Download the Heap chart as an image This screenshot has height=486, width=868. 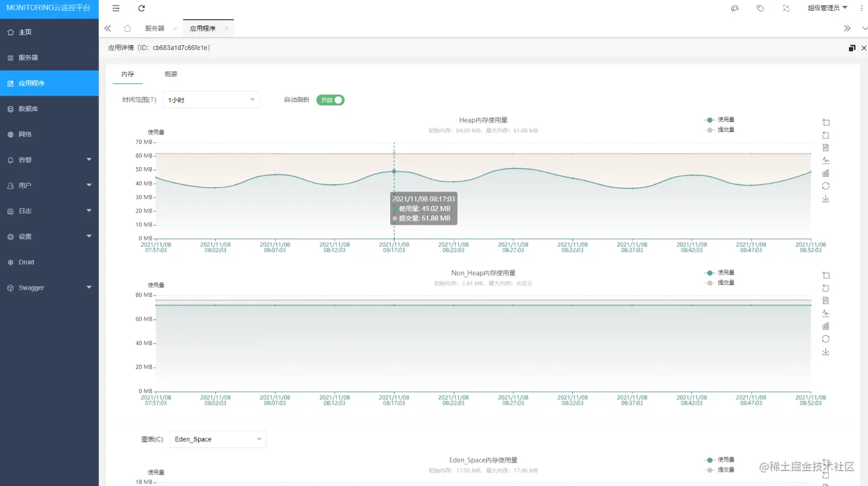click(826, 199)
